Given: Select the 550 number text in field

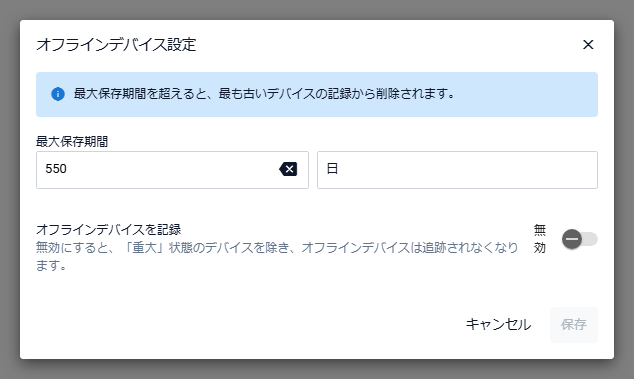Looking at the screenshot, I should (x=56, y=169).
